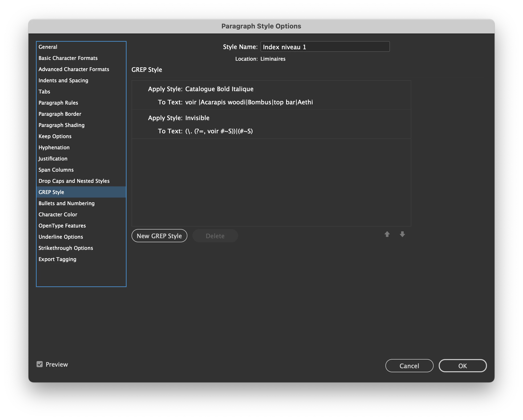Edit the second To Text GREP expression
This screenshot has width=523, height=420.
click(219, 131)
